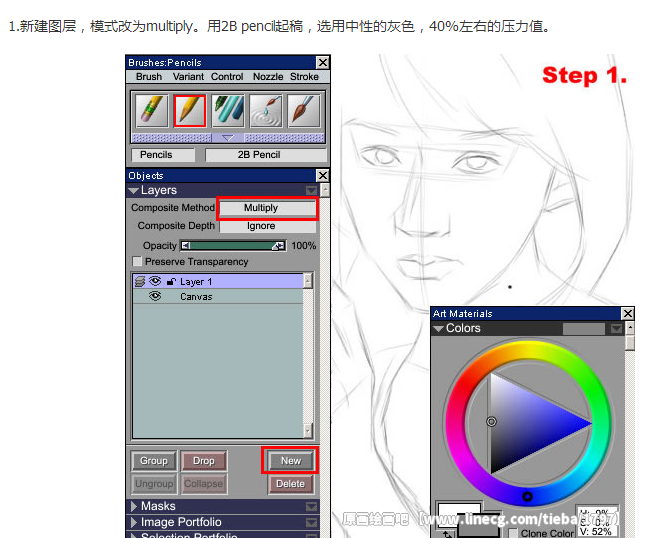Select the eraser-tipped pencil brush icon
661x538 pixels.
[x=152, y=111]
